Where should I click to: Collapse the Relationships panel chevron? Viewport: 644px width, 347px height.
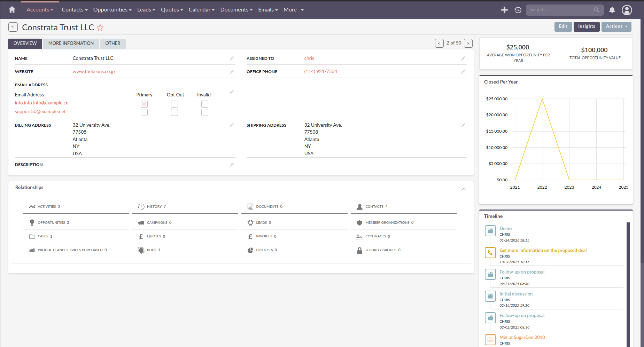[x=464, y=189]
